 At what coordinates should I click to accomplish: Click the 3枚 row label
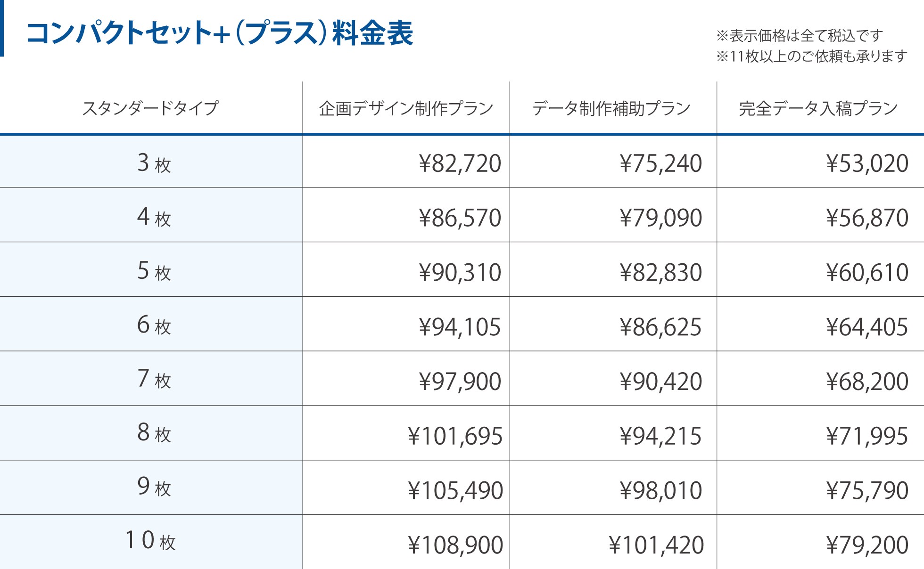[x=154, y=163]
